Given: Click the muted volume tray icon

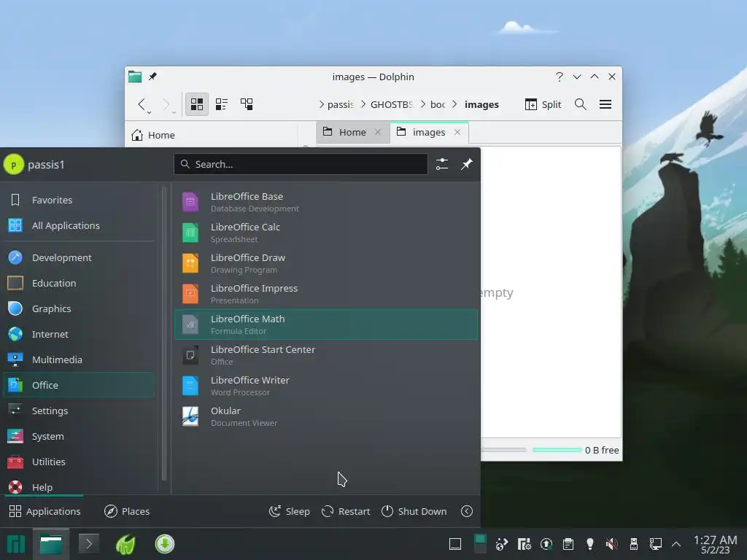Looking at the screenshot, I should click(612, 544).
